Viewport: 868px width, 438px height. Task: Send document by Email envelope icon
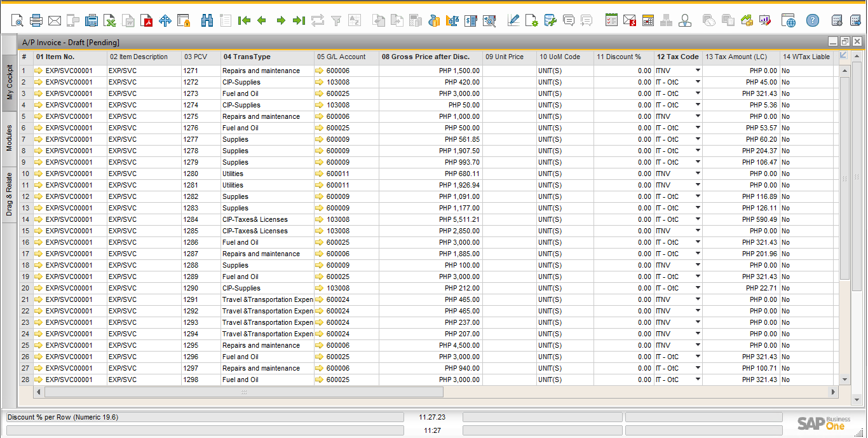click(55, 21)
